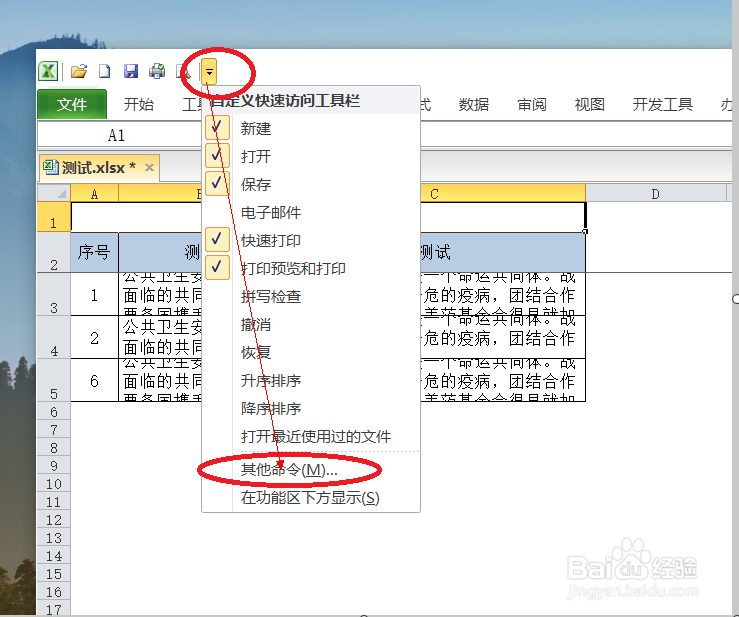This screenshot has width=739, height=617.
Task: Switch to the 视图 ribbon tab
Action: [x=590, y=104]
